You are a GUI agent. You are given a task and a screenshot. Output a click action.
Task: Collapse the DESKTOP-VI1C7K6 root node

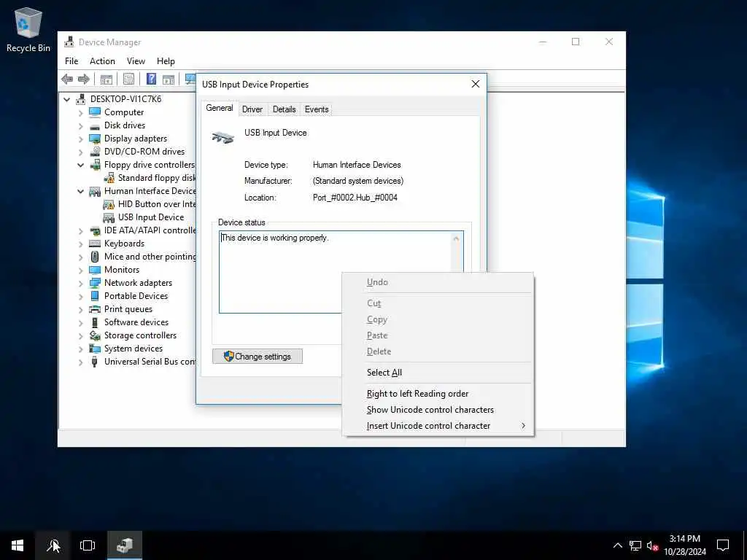click(x=66, y=99)
